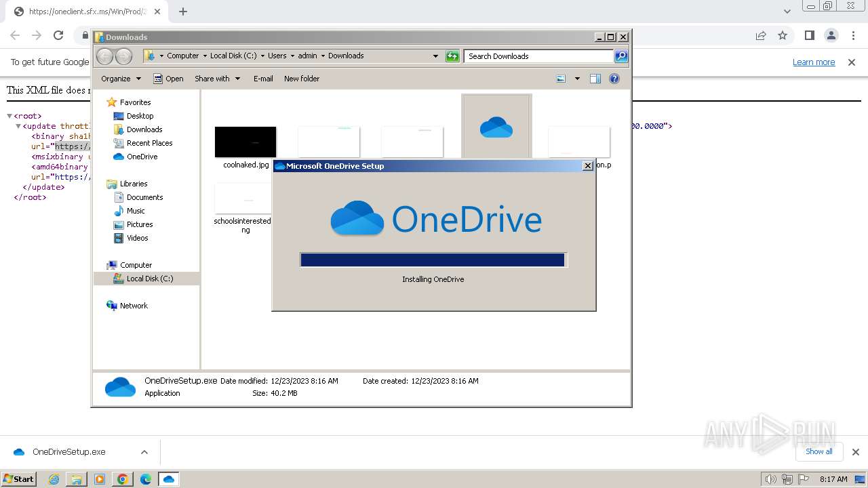Collapse the update XML node
Image resolution: width=868 pixels, height=488 pixels.
[x=18, y=126]
